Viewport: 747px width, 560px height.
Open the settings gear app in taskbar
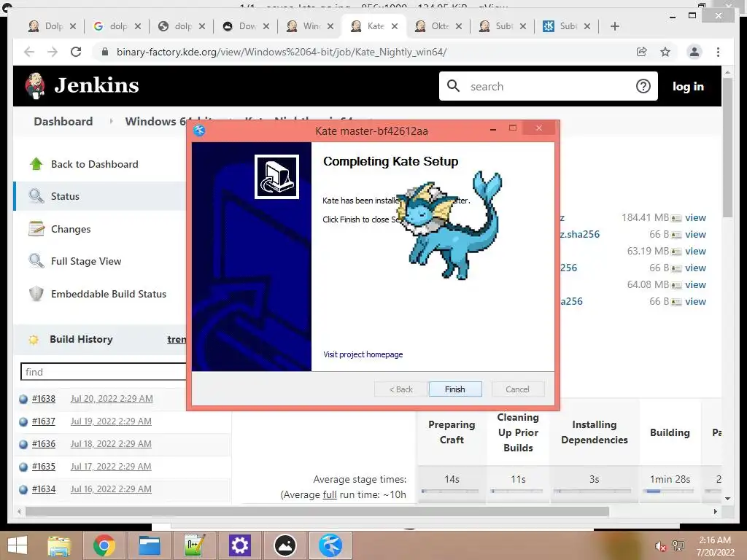click(239, 545)
